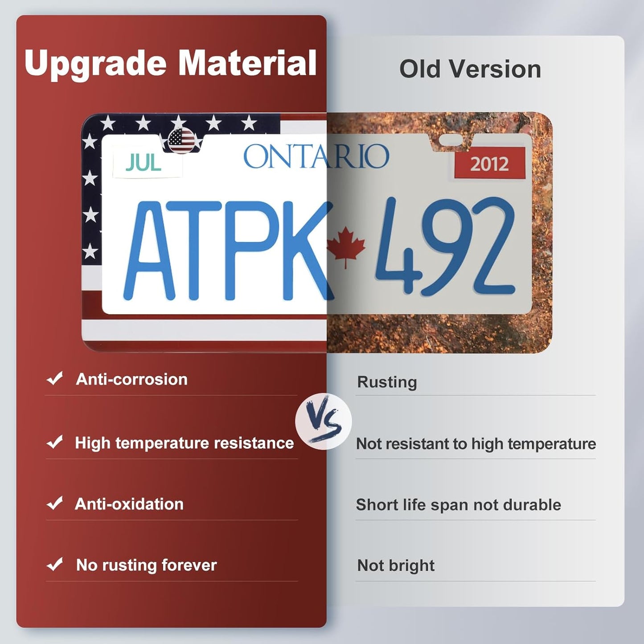Click the rusty frame portion on right

542,232
